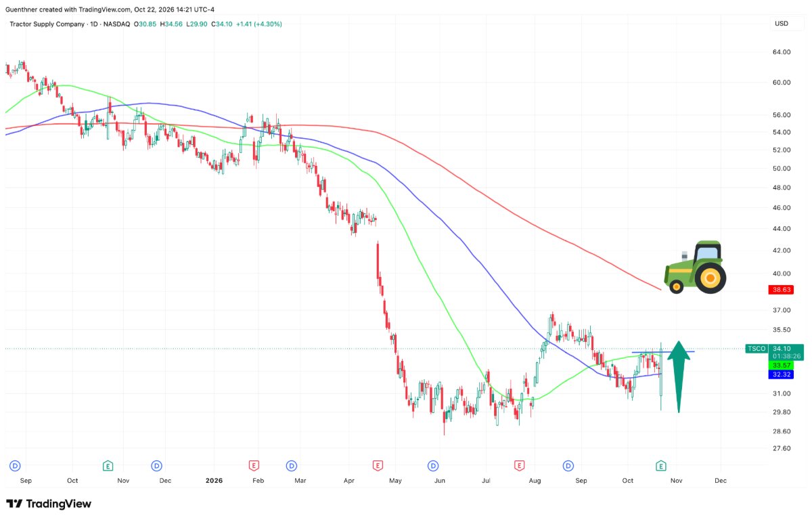This screenshot has height=520, width=812.
Task: Click the high value H34.56
Action: click(171, 24)
